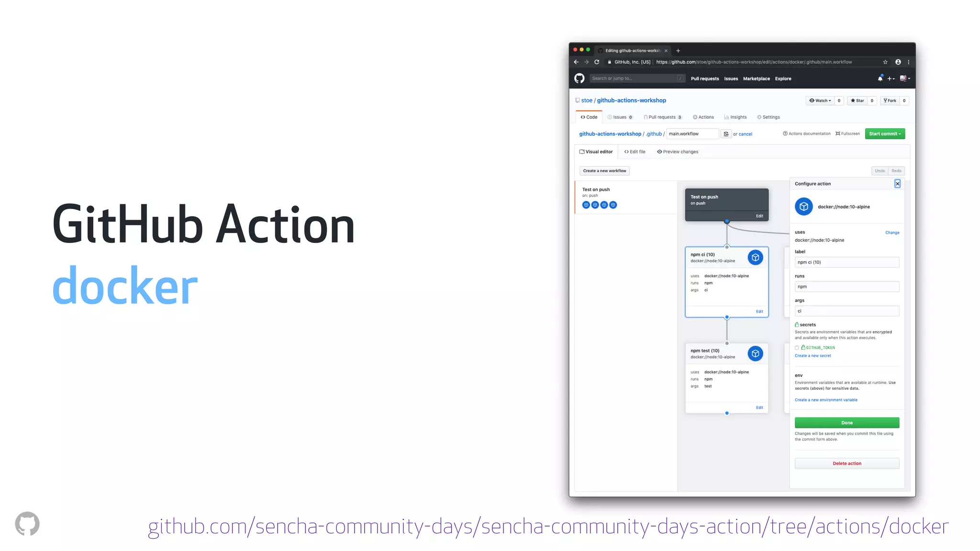Open the Actions repository tab
This screenshot has width=980, height=551.
[x=703, y=117]
